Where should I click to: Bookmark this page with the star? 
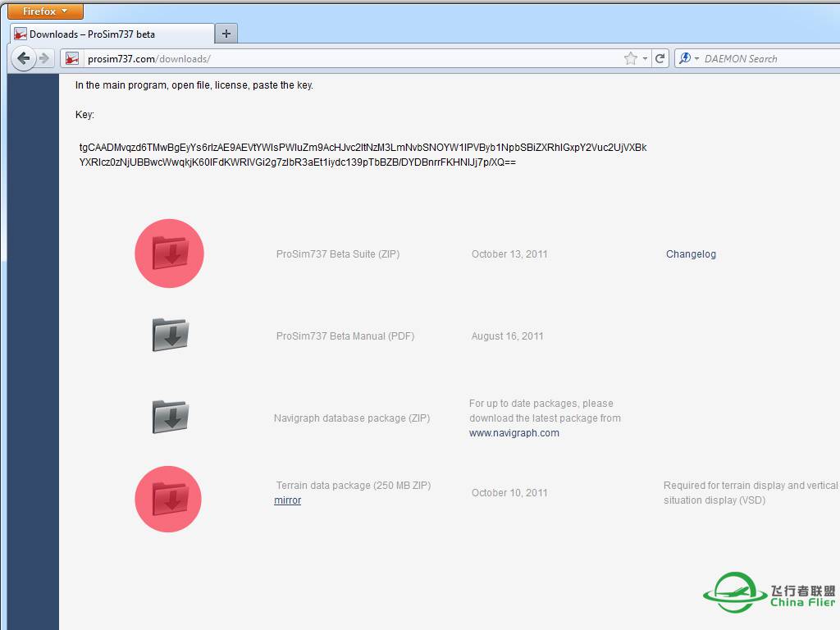[x=630, y=58]
